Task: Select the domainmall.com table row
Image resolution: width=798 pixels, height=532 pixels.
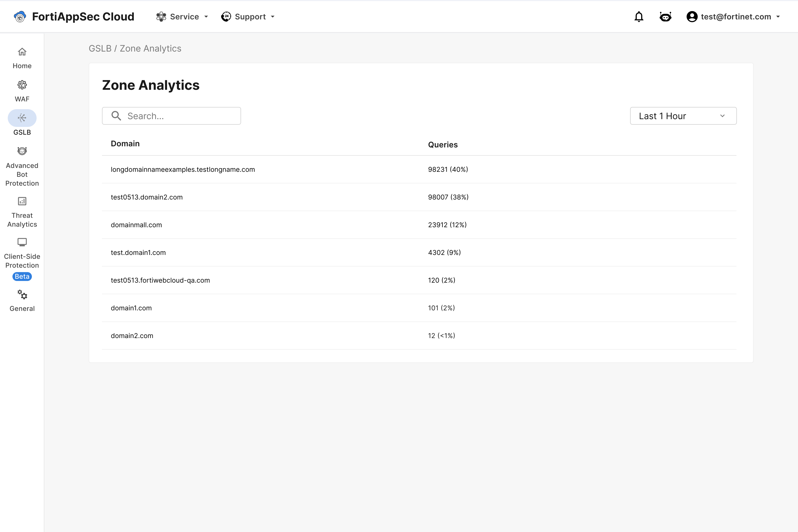Action: pos(136,225)
